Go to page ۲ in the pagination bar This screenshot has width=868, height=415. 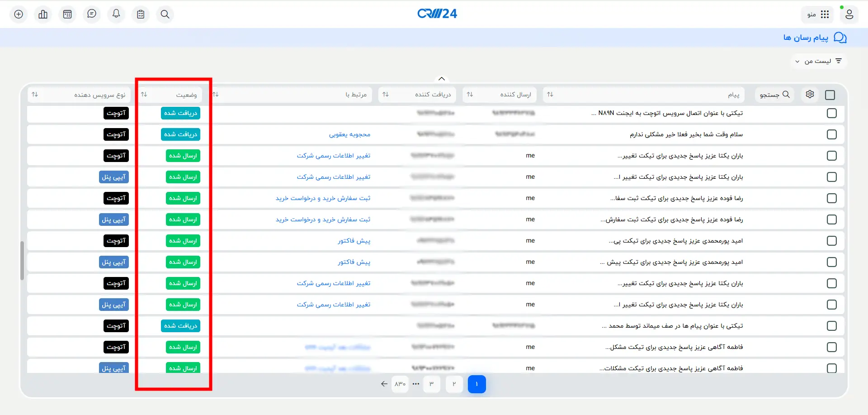454,384
